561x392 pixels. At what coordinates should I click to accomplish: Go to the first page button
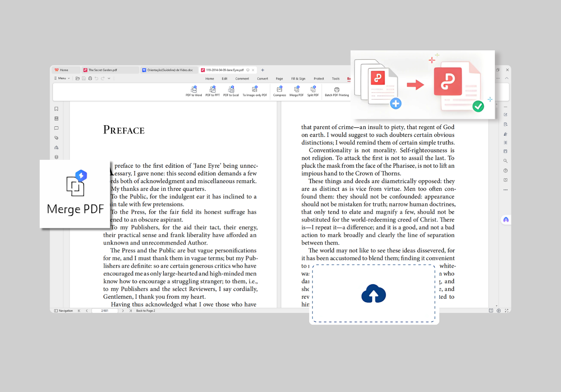pos(79,311)
